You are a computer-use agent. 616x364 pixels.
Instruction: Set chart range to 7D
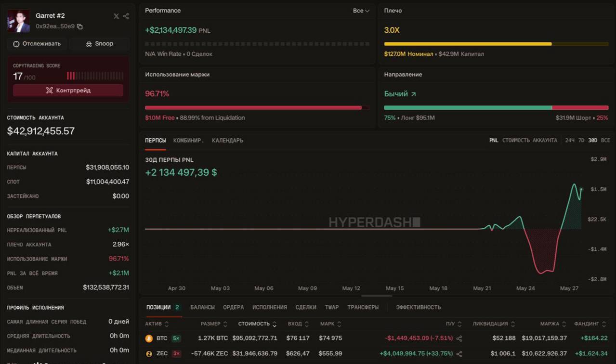click(581, 141)
